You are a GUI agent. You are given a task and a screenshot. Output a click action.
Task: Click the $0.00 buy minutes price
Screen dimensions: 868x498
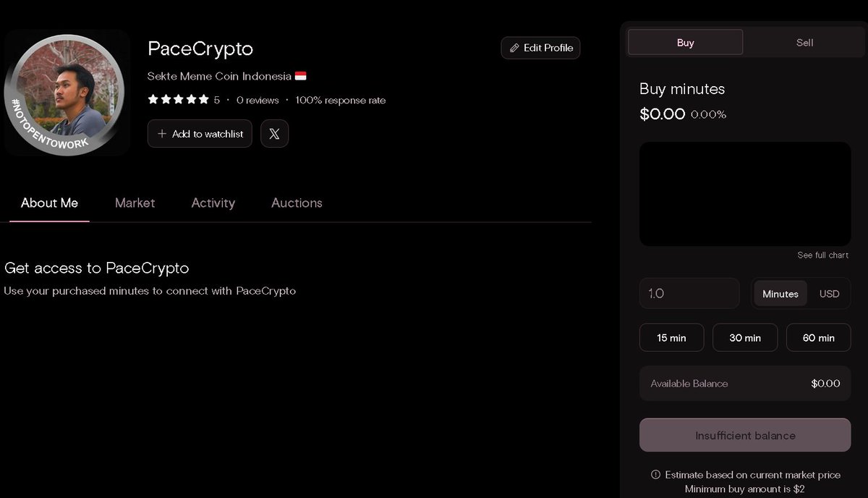(662, 114)
